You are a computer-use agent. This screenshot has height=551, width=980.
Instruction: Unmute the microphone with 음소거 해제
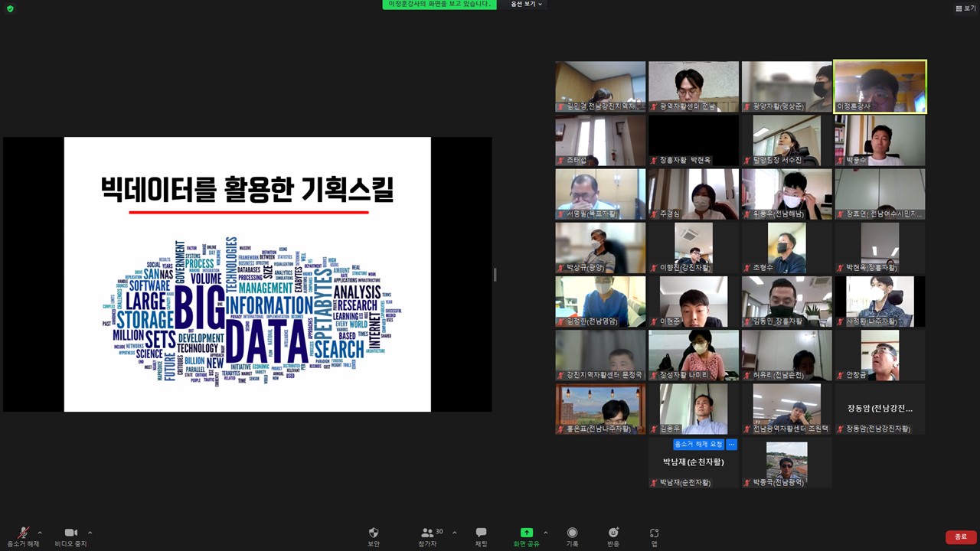(x=23, y=533)
